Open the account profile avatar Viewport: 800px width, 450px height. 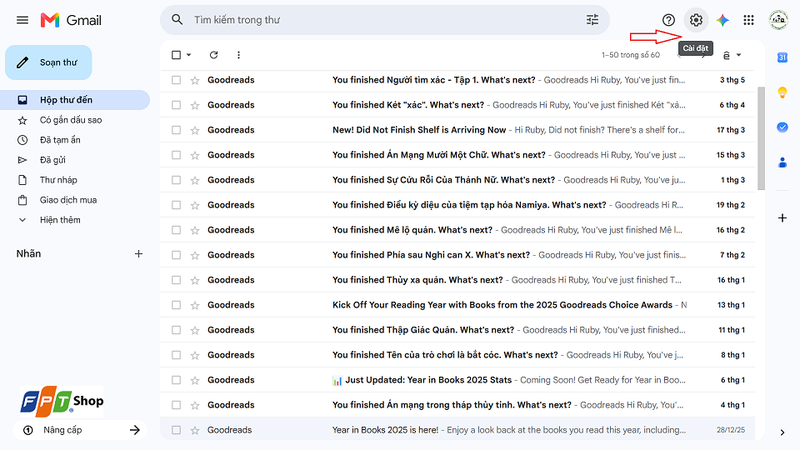coord(779,20)
